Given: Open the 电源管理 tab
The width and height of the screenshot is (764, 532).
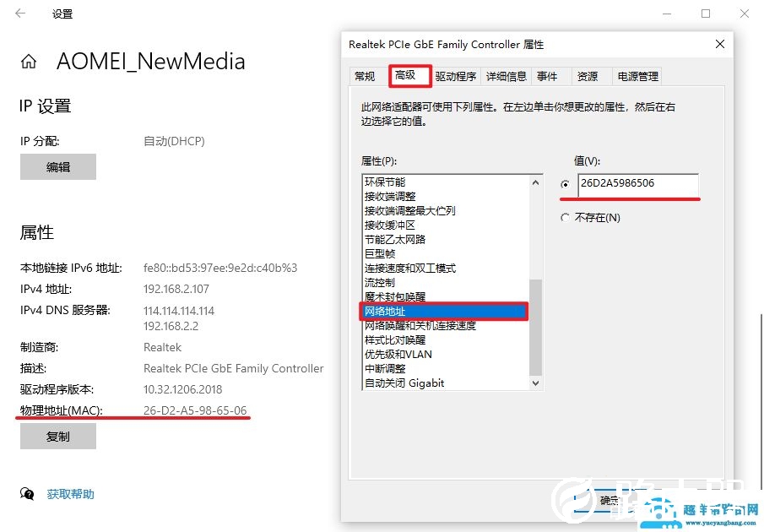Looking at the screenshot, I should pyautogui.click(x=637, y=76).
